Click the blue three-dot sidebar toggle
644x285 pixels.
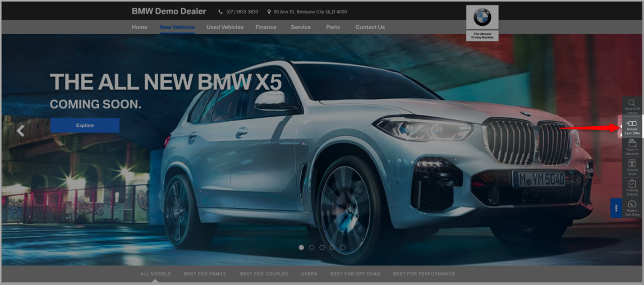[x=616, y=208]
